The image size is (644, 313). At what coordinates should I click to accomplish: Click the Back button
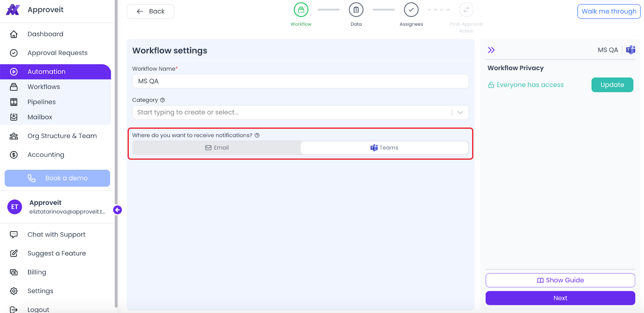point(151,11)
